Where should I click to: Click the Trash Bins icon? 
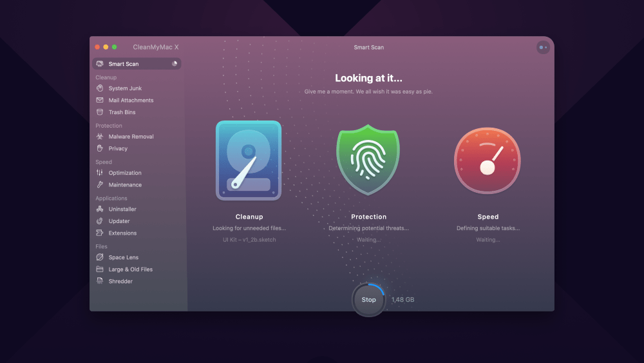point(100,112)
